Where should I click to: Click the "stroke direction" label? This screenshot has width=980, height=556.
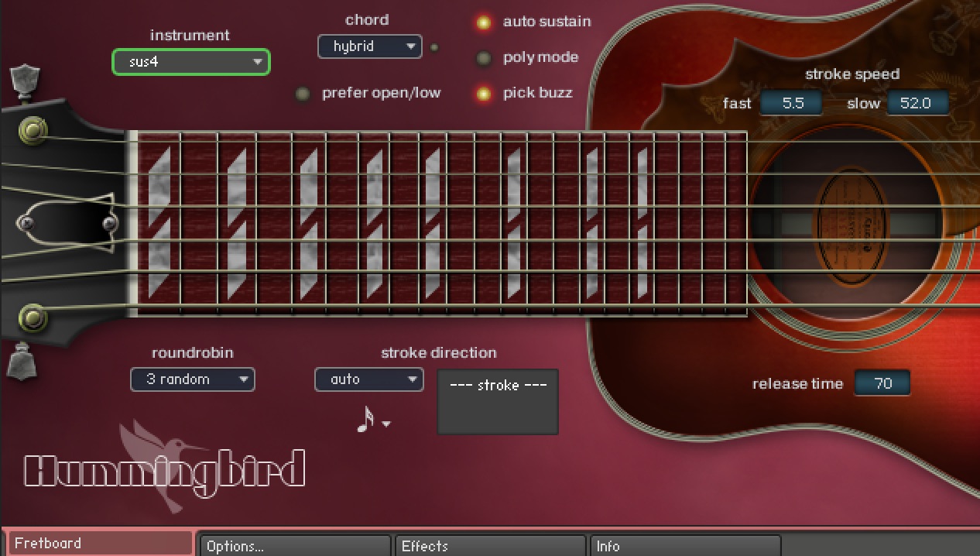(439, 352)
